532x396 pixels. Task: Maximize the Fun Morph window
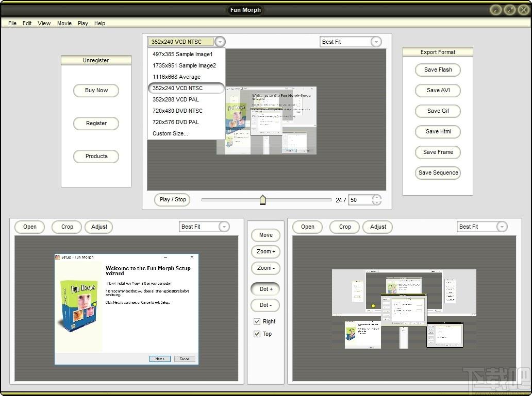[x=510, y=10]
